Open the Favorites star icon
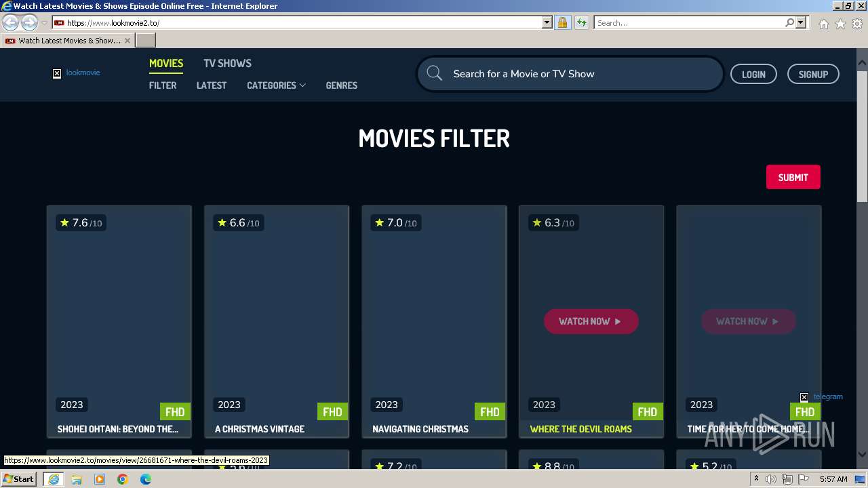This screenshot has width=868, height=488. pyautogui.click(x=840, y=24)
